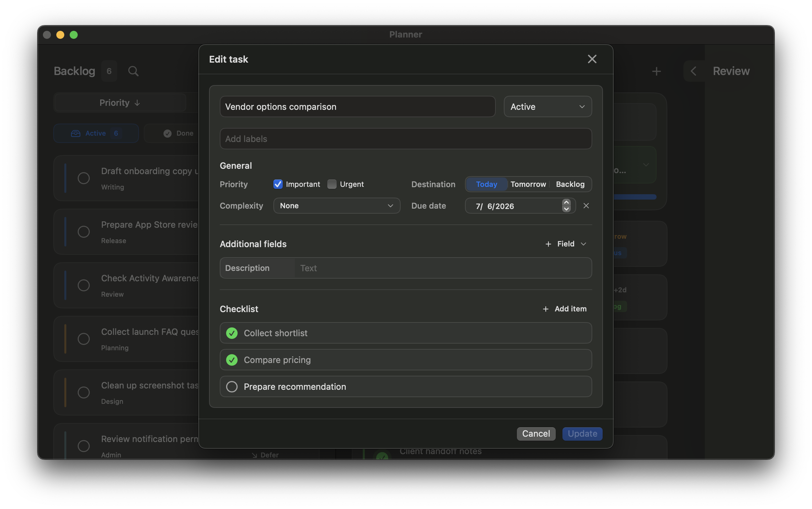
Task: Mark Draft onboarding copy task complete
Action: point(83,178)
